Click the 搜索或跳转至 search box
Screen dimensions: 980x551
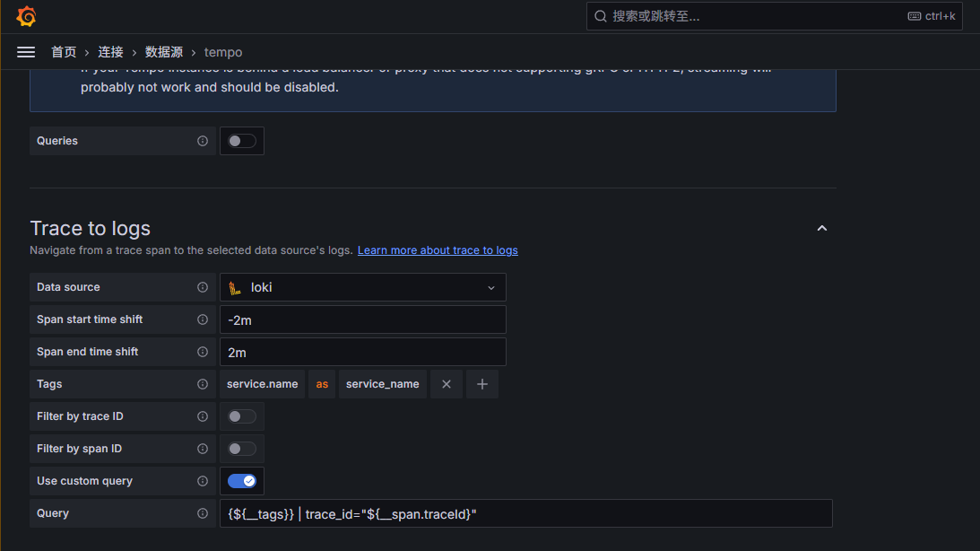tap(774, 16)
